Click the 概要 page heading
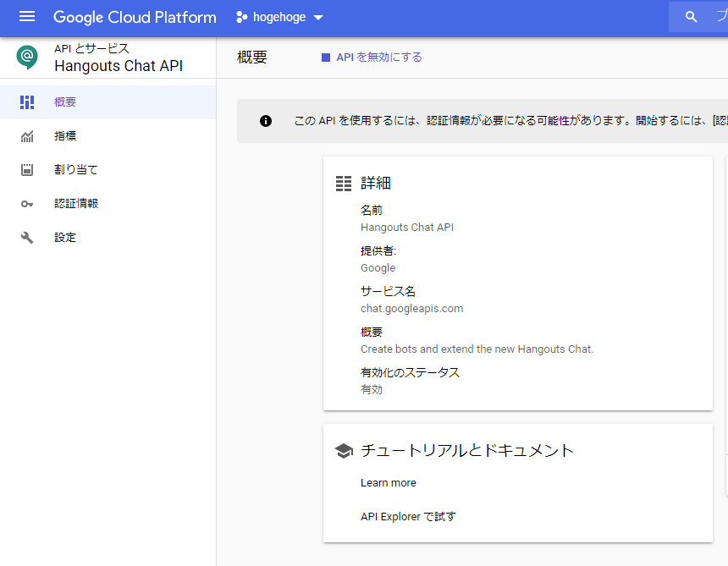The image size is (728, 566). click(252, 57)
